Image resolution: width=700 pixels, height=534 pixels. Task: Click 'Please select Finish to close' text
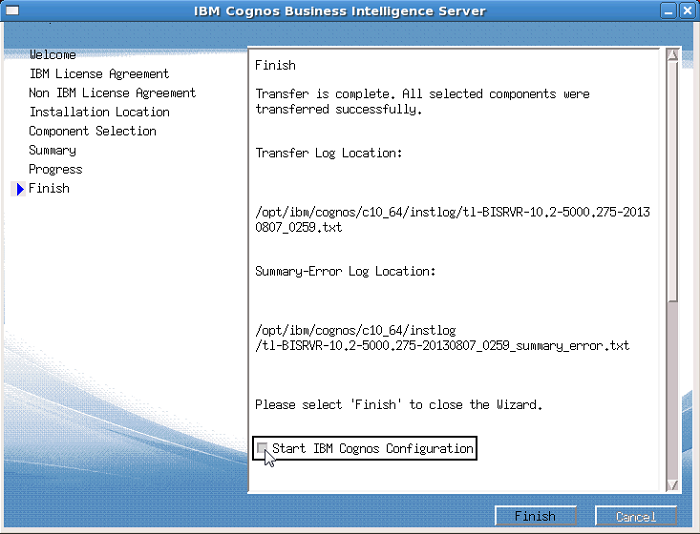click(399, 405)
